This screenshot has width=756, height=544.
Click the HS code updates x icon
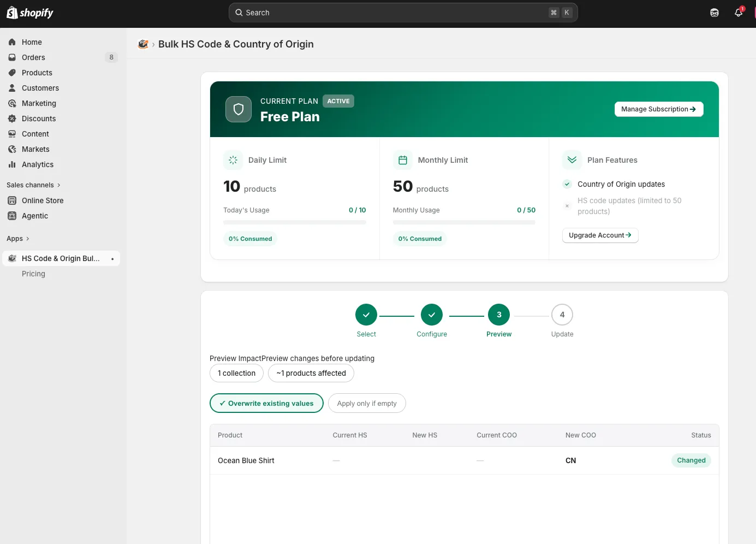click(567, 206)
